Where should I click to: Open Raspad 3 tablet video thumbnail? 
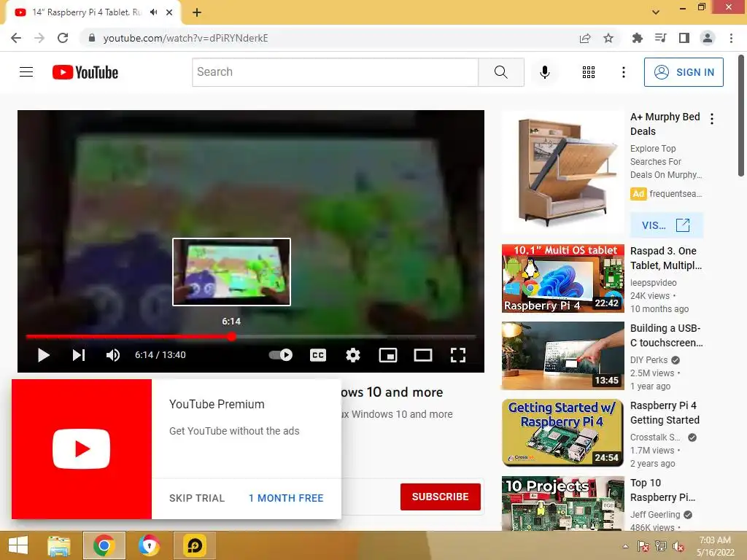[562, 279]
